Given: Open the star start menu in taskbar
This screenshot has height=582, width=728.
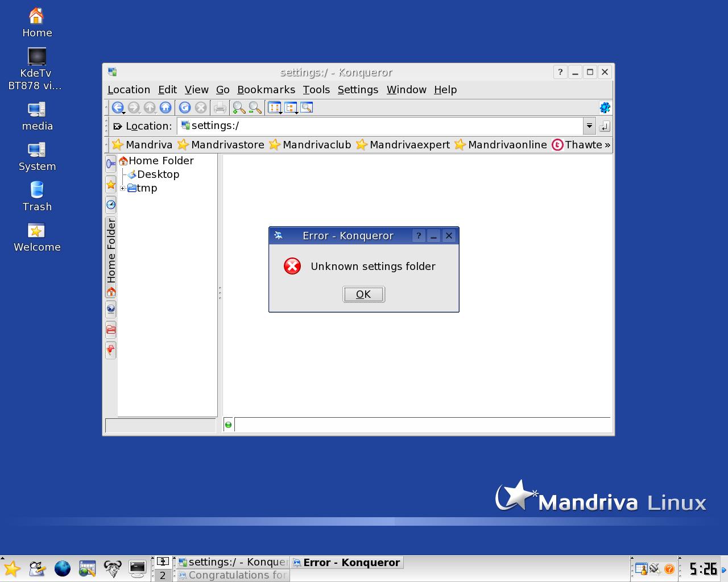Looking at the screenshot, I should 12,568.
